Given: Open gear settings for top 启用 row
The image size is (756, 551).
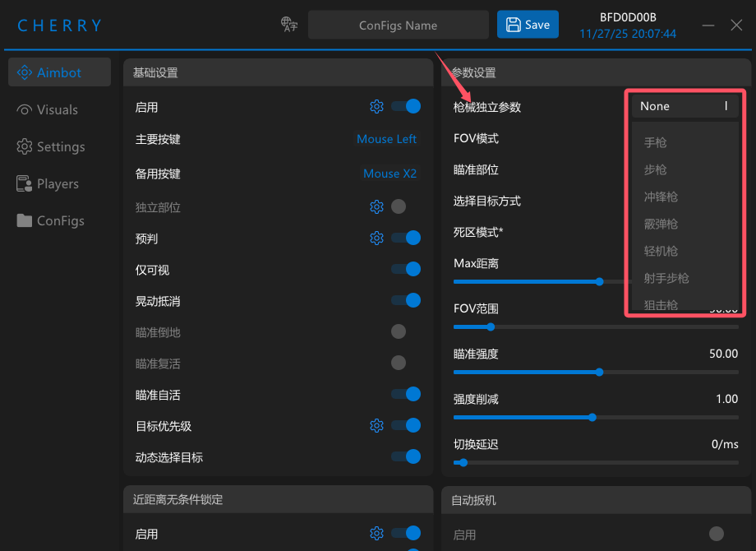Looking at the screenshot, I should pos(376,107).
